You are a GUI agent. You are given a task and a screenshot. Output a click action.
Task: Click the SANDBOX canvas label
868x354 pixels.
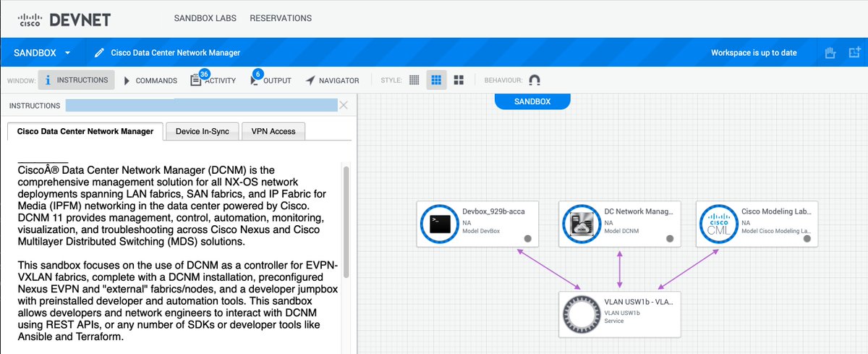tap(532, 101)
